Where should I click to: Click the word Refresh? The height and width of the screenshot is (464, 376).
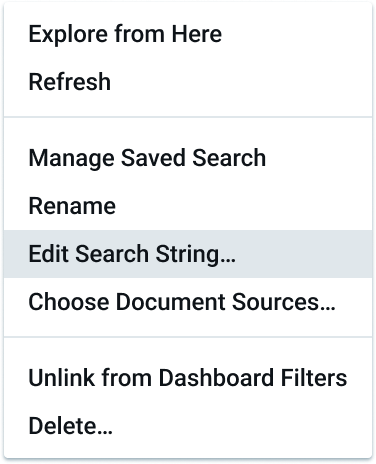(x=70, y=82)
